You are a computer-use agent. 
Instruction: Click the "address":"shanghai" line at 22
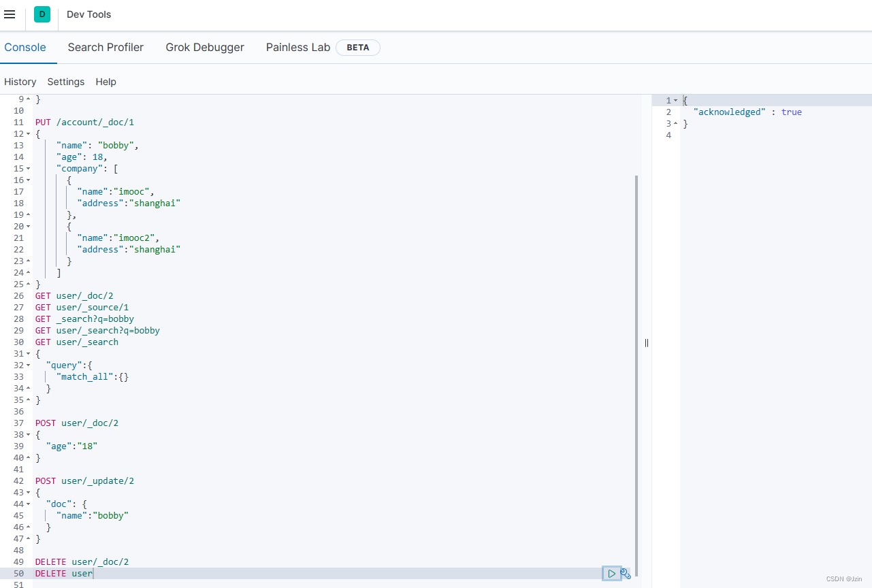[129, 250]
